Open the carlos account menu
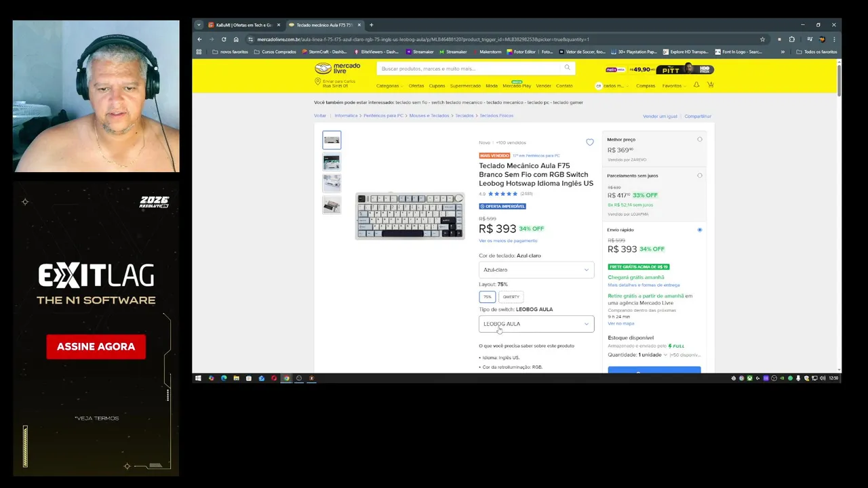This screenshot has height=488, width=868. point(613,86)
